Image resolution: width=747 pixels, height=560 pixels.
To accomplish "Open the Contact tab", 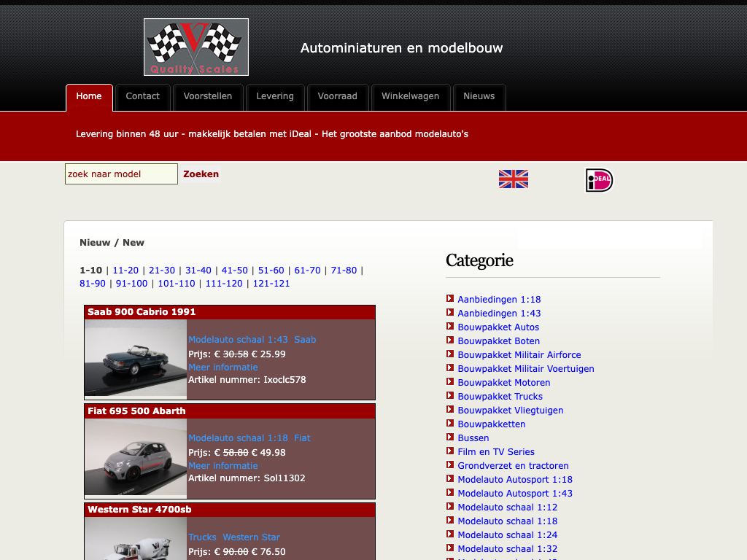I will tap(142, 96).
